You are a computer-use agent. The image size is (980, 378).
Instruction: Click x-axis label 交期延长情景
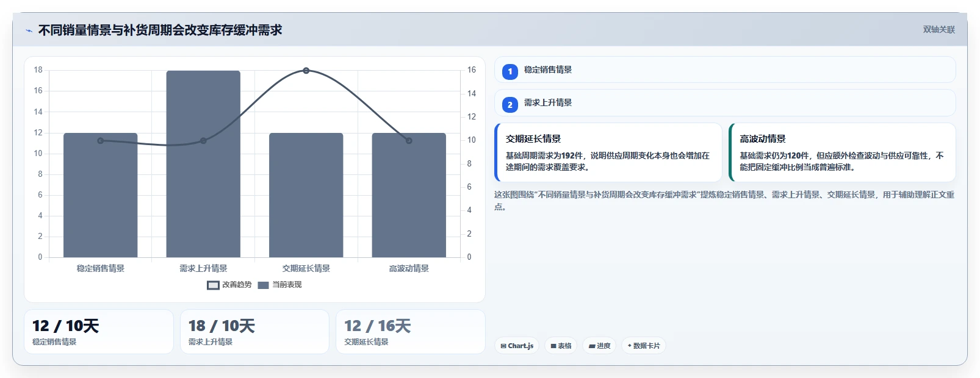306,268
